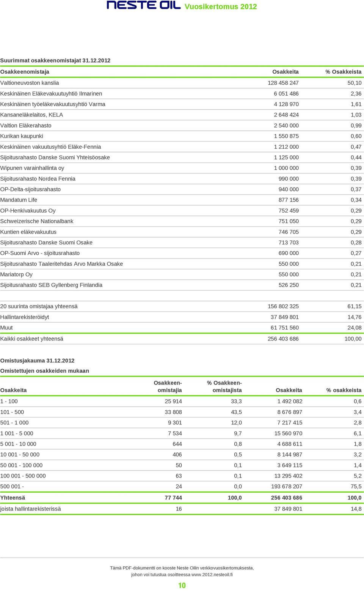The image size is (364, 591).
Task: Click 'OP-Henkivakuutus Oy' row
Action: coord(182,210)
